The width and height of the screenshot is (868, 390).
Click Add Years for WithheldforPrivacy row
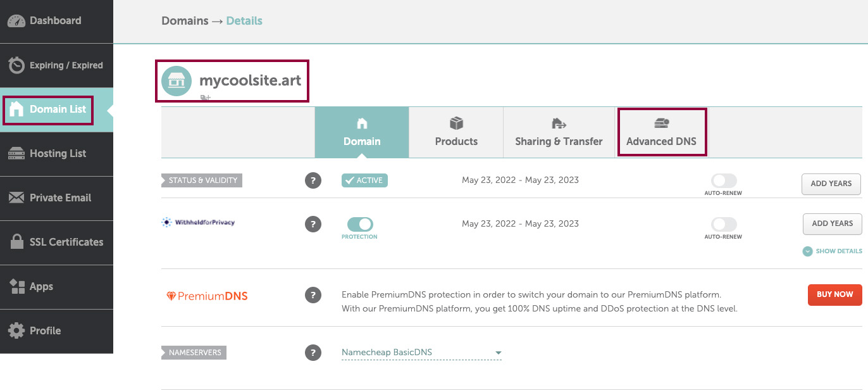click(x=833, y=223)
